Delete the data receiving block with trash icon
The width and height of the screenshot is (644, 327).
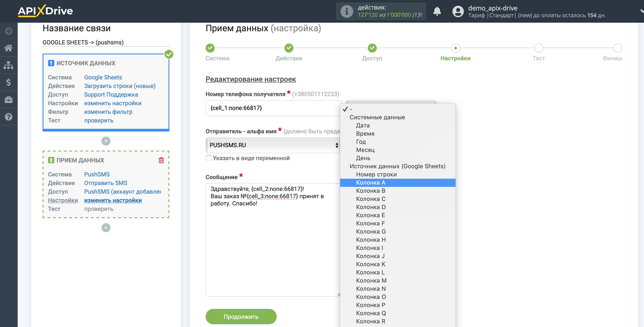point(161,160)
